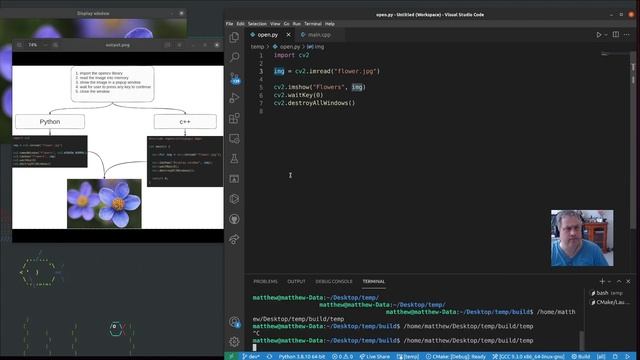This screenshot has width=640, height=360.
Task: Switch to the Problems panel tab
Action: pyautogui.click(x=265, y=281)
